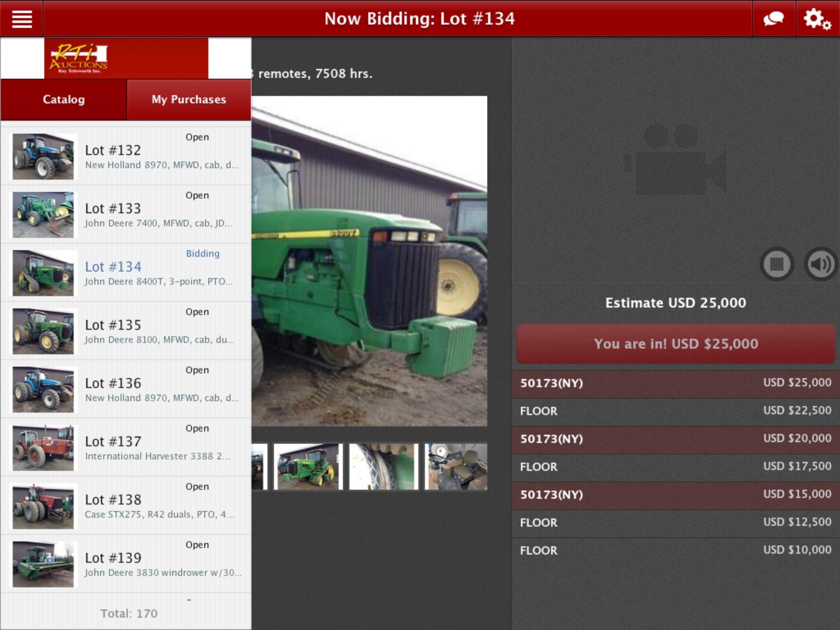This screenshot has height=630, width=840.
Task: Click the Total: 170 catalog count
Action: 129,614
